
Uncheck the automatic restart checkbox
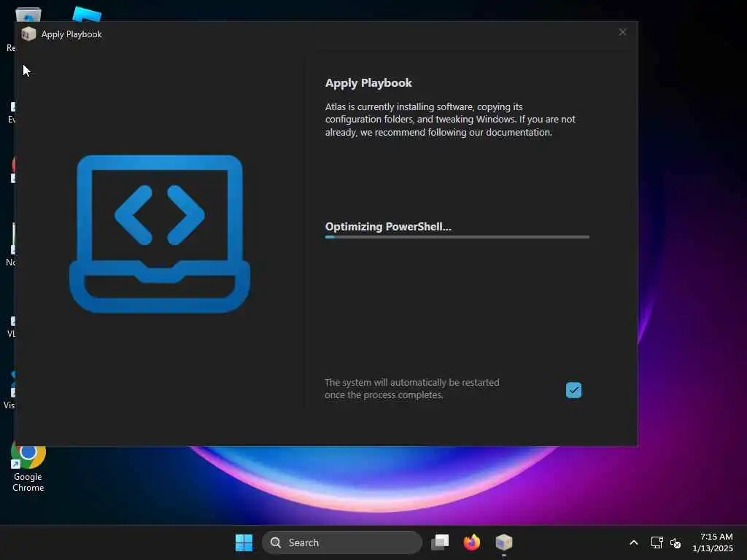click(x=573, y=390)
